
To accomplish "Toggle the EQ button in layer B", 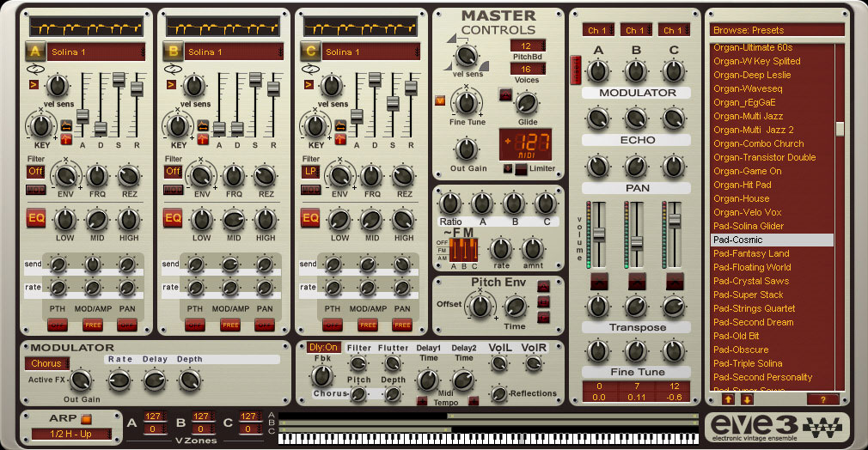I will click(174, 217).
